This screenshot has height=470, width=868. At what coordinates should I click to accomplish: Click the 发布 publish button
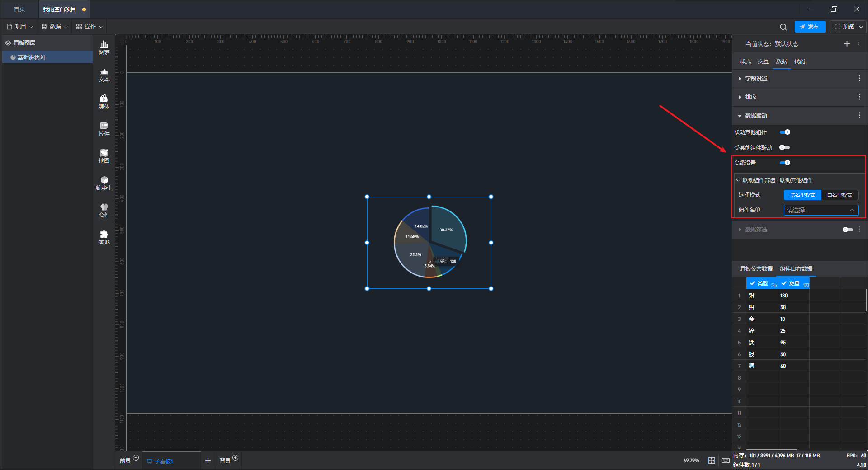(x=810, y=27)
